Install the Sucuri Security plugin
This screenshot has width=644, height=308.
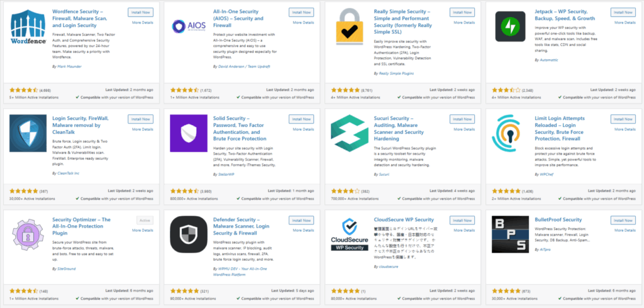[462, 119]
